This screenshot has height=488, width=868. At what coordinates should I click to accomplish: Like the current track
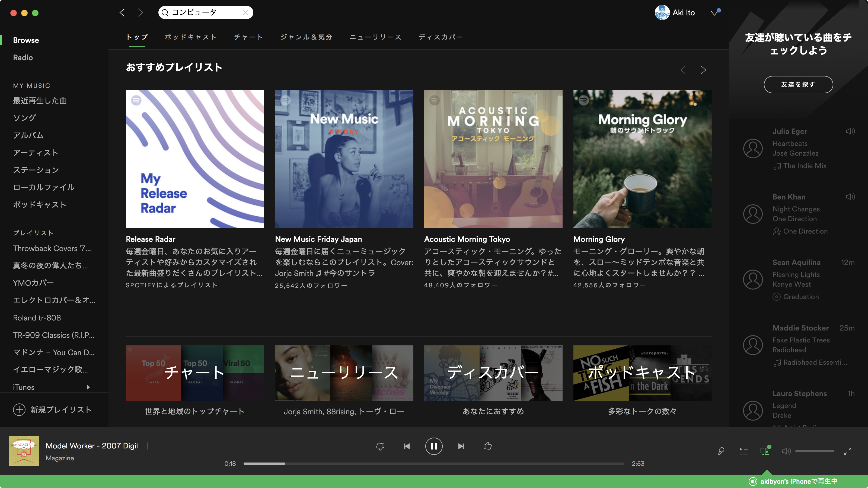point(488,445)
